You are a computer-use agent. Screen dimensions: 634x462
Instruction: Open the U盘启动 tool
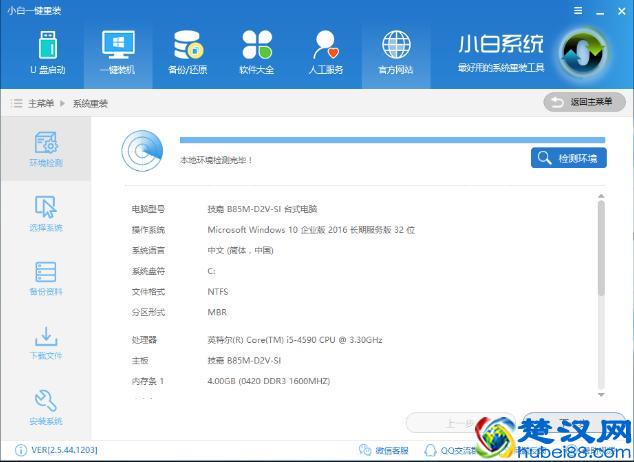(x=48, y=53)
